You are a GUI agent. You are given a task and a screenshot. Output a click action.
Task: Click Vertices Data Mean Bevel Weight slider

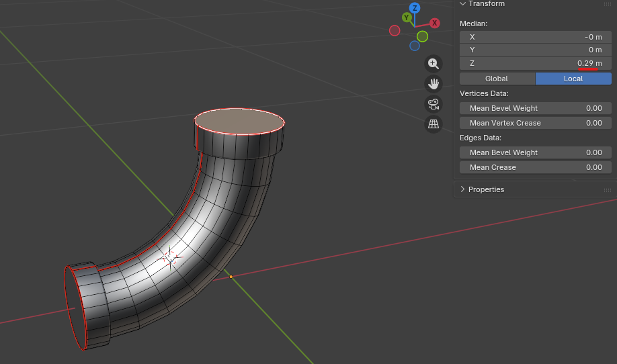(x=535, y=108)
